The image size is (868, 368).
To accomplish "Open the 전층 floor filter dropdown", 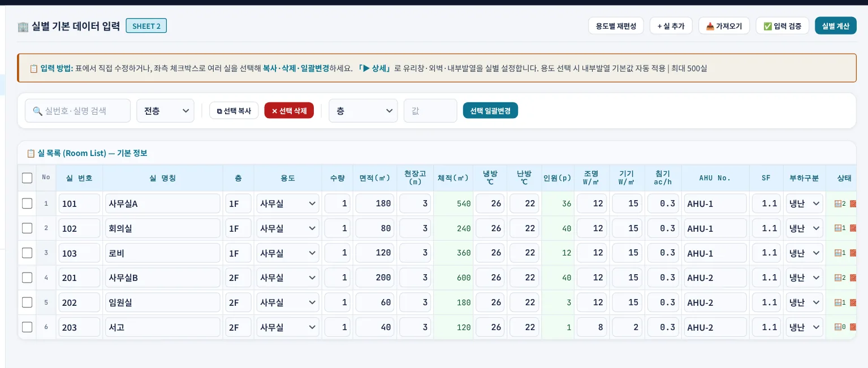I will coord(165,111).
